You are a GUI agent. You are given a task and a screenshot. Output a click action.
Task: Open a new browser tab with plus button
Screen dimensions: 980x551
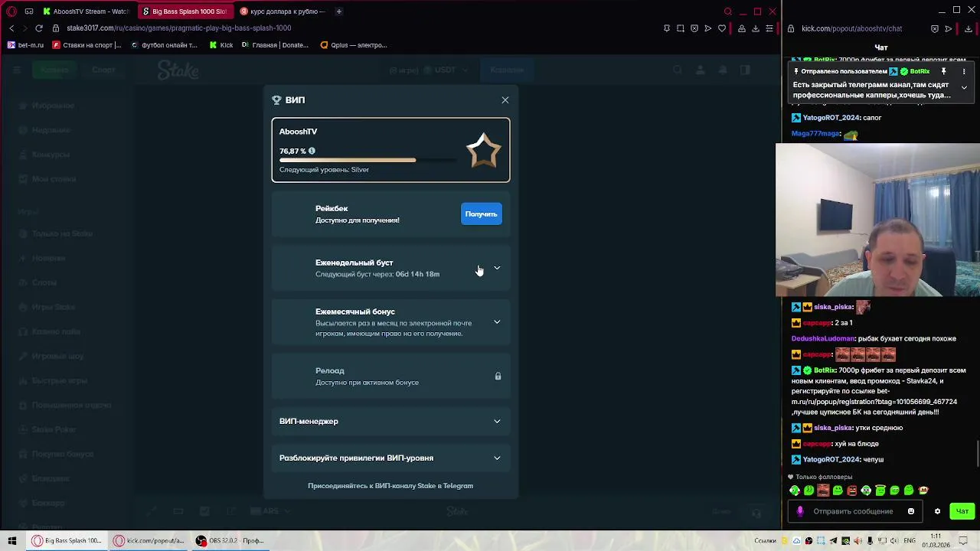(x=338, y=11)
